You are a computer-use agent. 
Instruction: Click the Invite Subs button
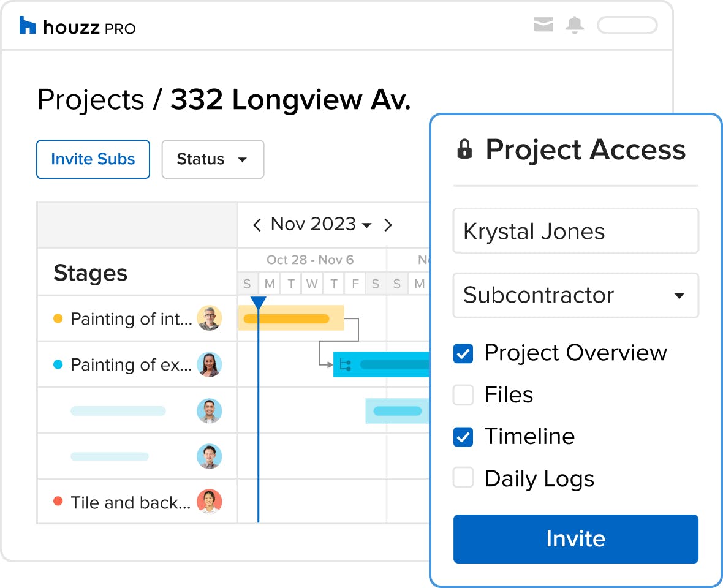point(93,159)
